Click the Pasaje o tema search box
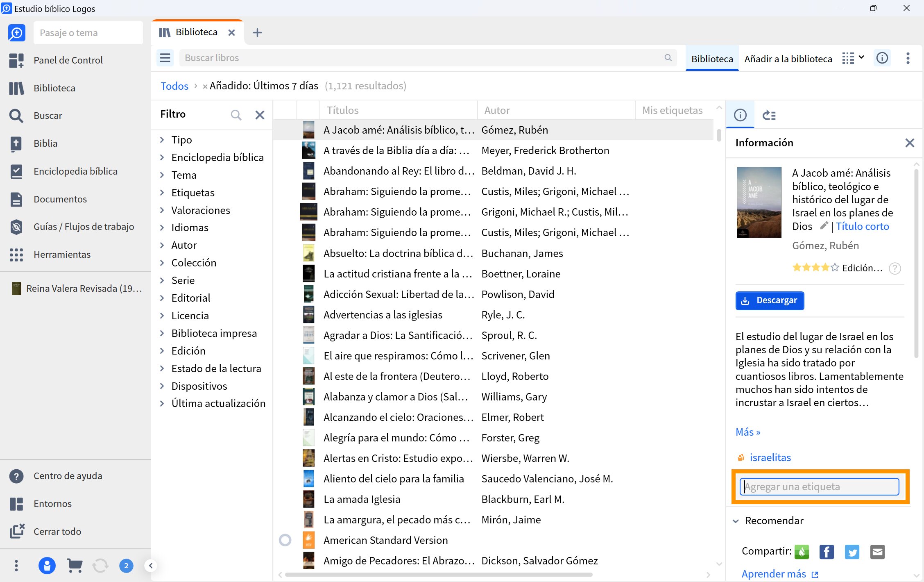924x582 pixels. pyautogui.click(x=88, y=33)
